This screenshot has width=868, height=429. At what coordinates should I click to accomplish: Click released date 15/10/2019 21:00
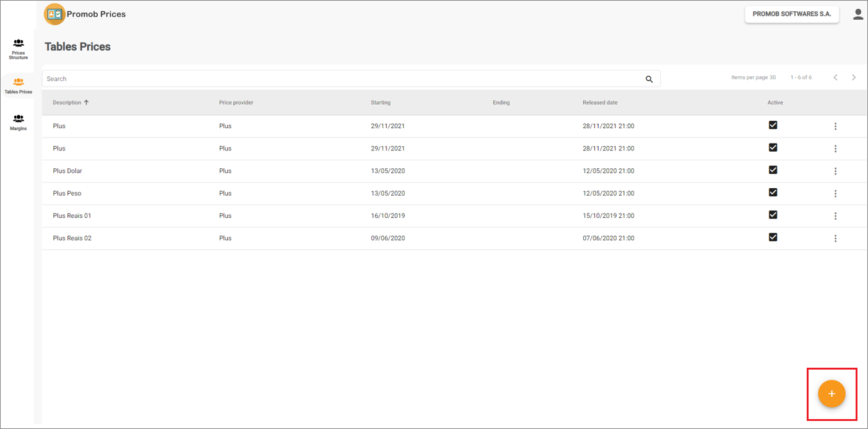click(x=608, y=216)
